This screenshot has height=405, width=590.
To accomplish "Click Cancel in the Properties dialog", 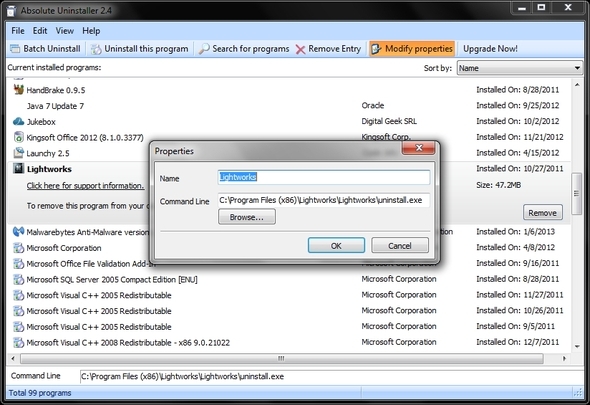I will click(400, 245).
